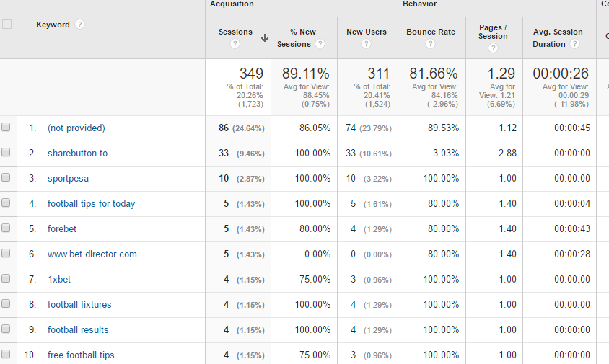Click pages per session value 2.88
The width and height of the screenshot is (609, 364).
508,154
